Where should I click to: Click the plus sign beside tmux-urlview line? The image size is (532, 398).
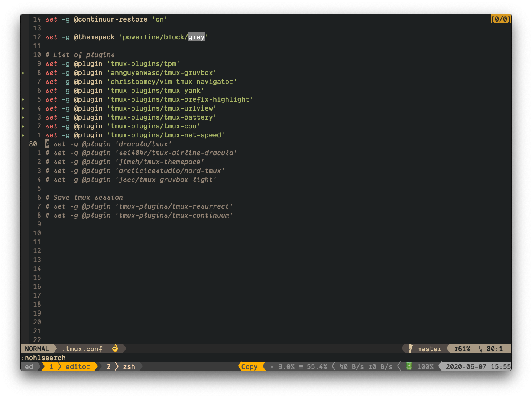pyautogui.click(x=23, y=108)
